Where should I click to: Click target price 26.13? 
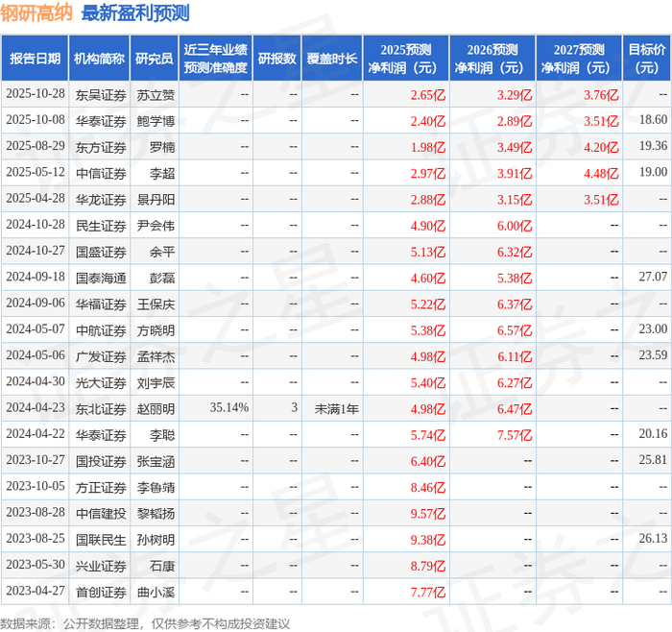[x=653, y=538]
